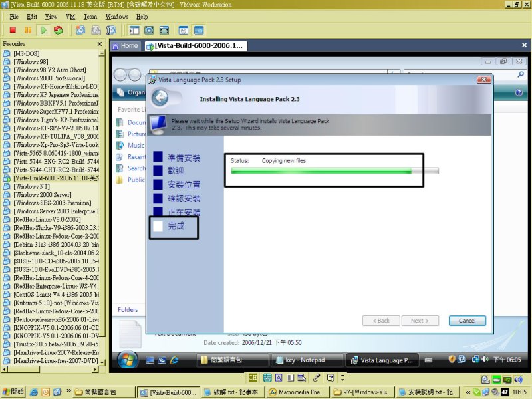The height and width of the screenshot is (399, 532).
Task: Click the Summary view toolbar icon
Action: pos(184,30)
